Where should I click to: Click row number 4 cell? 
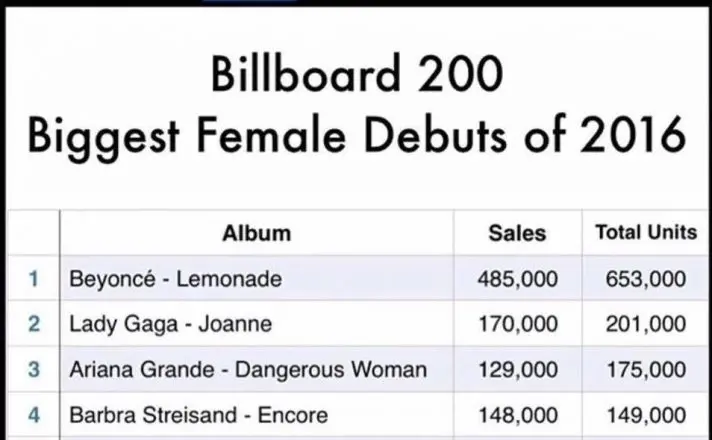click(x=34, y=414)
